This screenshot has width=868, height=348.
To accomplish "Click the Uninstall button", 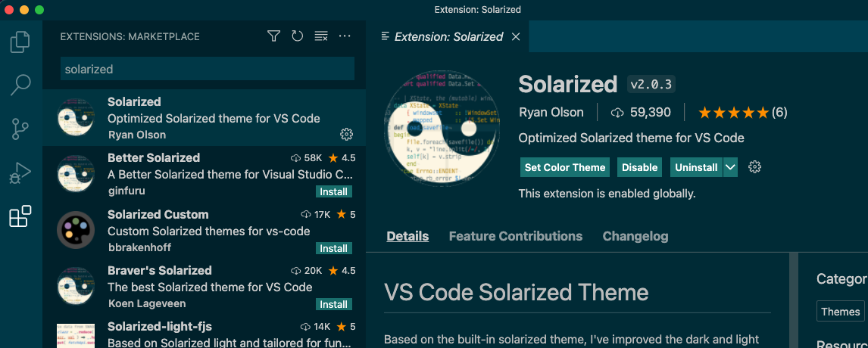I will pos(696,167).
